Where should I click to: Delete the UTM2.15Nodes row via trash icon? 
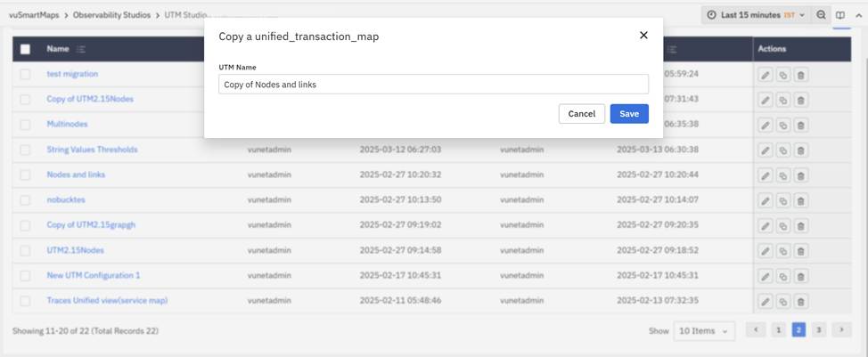[800, 251]
